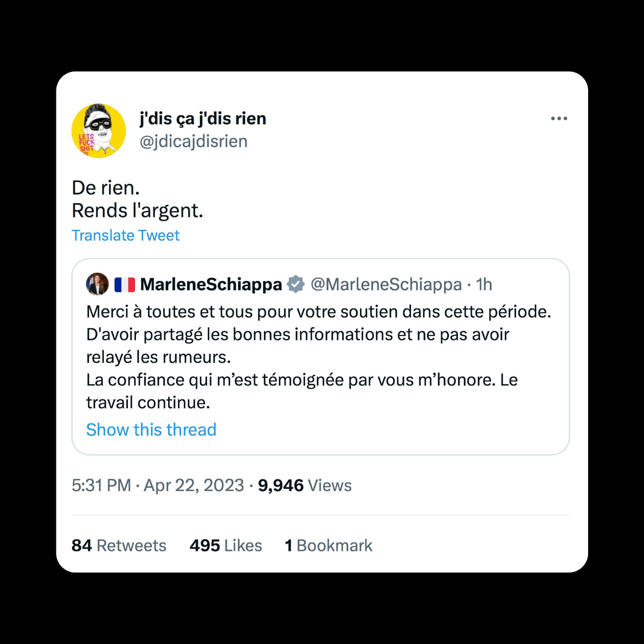Open the three-dot more options menu

click(559, 119)
